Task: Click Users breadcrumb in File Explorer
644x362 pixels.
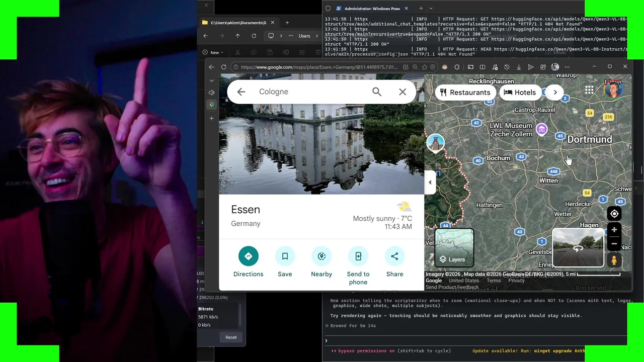Action: point(304,36)
